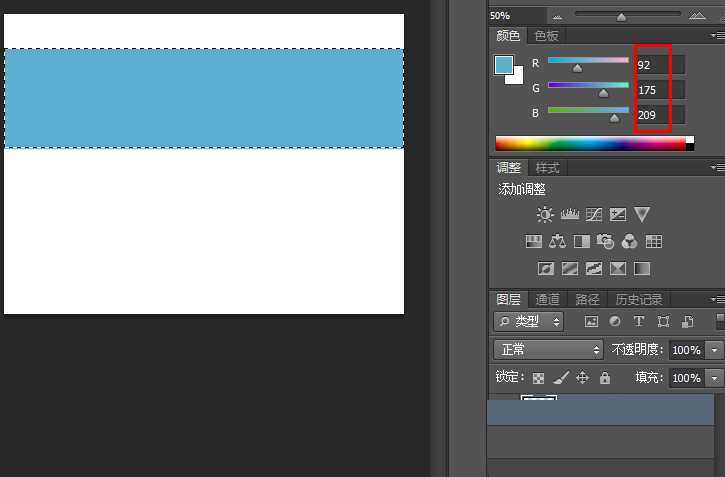Click the navigator zoom out icon
This screenshot has height=477, width=725.
pyautogui.click(x=557, y=18)
